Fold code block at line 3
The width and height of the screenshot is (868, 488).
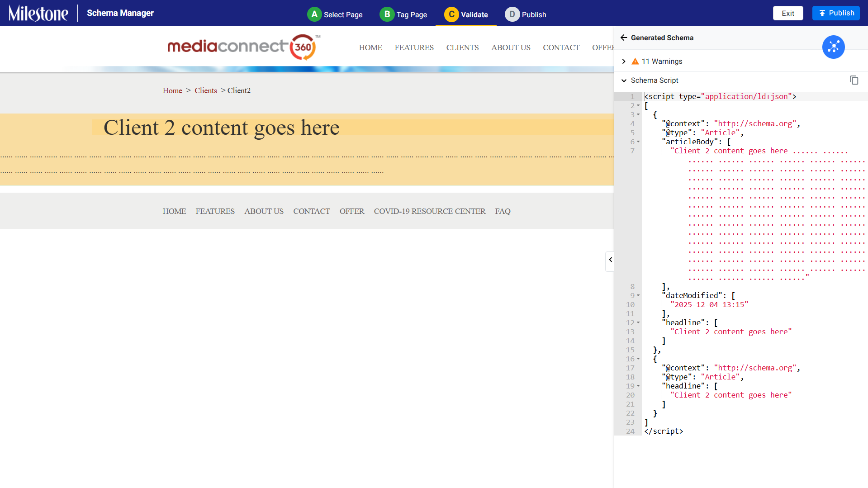(x=638, y=115)
